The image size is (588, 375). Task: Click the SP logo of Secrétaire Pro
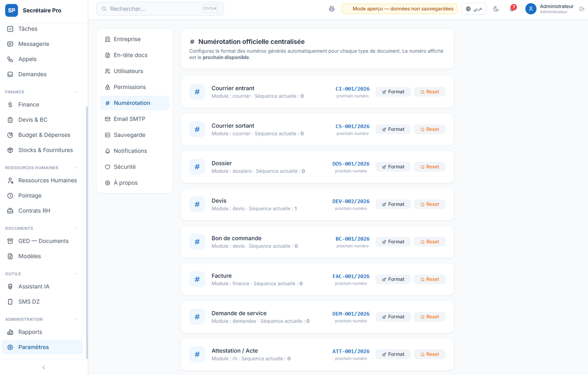[x=11, y=10]
